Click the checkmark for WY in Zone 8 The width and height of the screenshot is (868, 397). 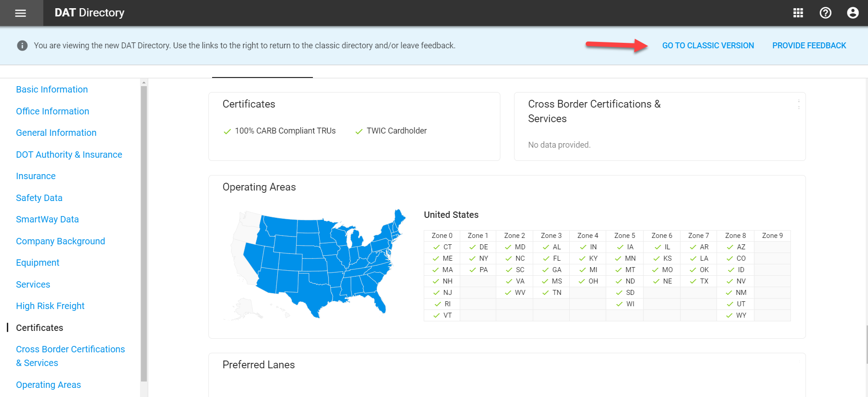pyautogui.click(x=729, y=315)
